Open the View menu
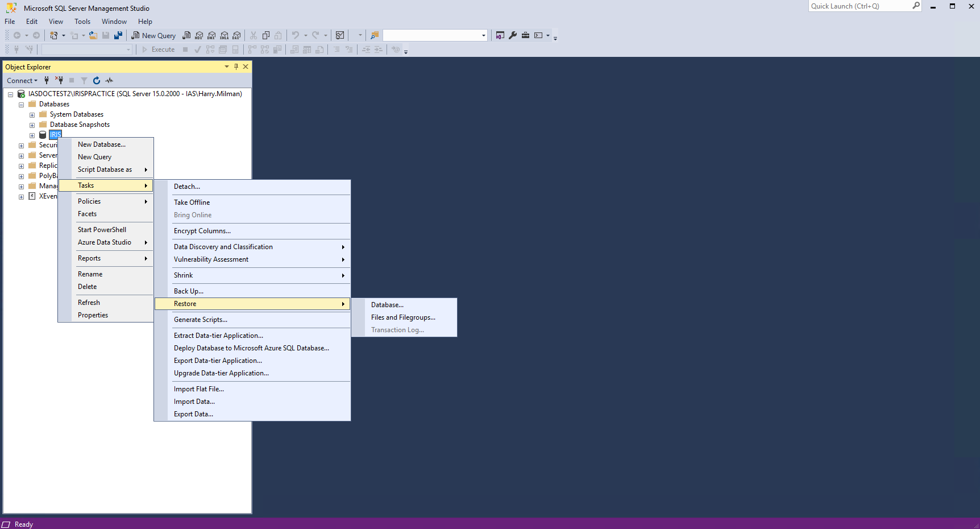The image size is (980, 529). [x=56, y=22]
